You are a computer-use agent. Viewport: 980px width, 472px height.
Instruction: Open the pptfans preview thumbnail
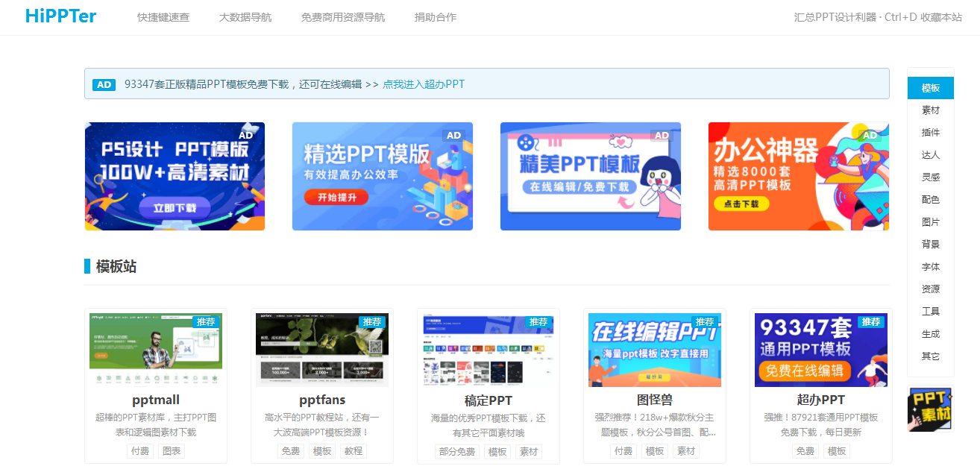(x=322, y=350)
